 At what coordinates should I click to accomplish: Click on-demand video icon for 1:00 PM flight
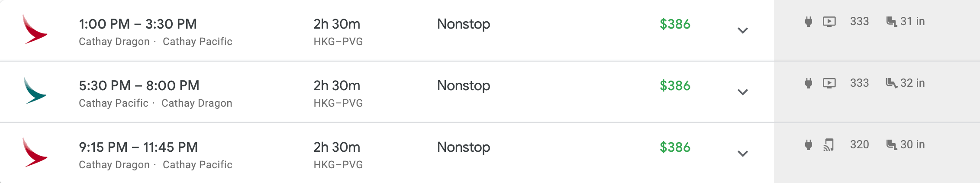pos(829,22)
